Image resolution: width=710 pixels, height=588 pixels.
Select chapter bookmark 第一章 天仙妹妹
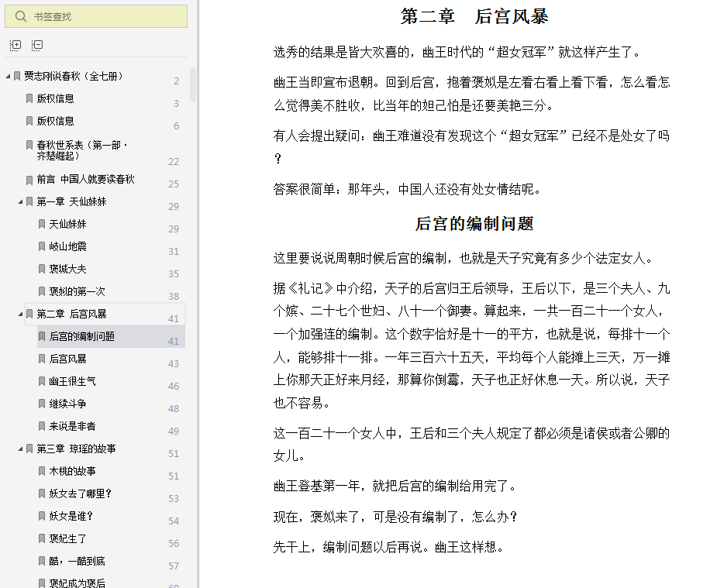tap(71, 201)
